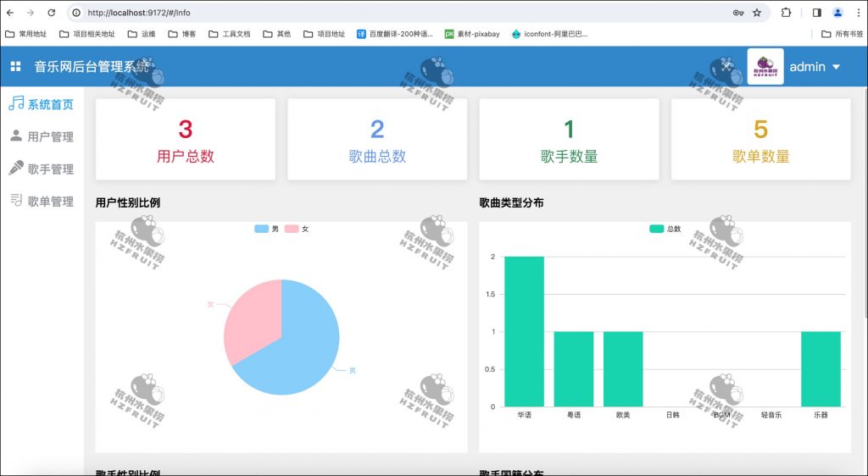Click the HZFRUIT avatar logo
The height and width of the screenshot is (476, 868).
pos(765,66)
